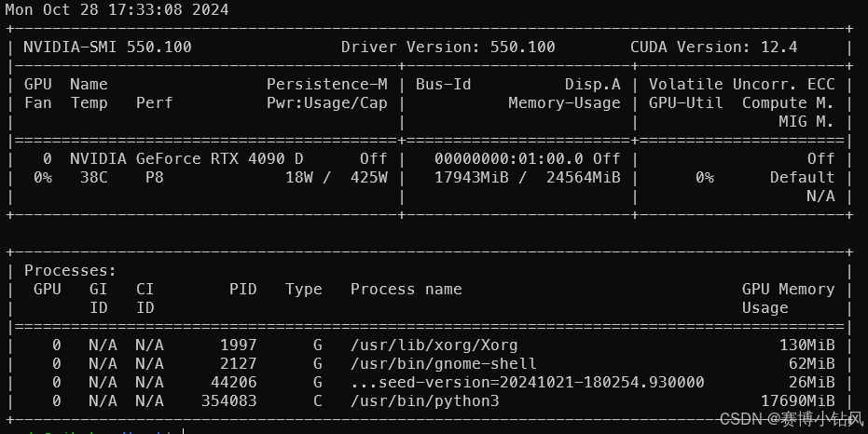Click the P8 performance state
868x434 pixels.
click(154, 178)
